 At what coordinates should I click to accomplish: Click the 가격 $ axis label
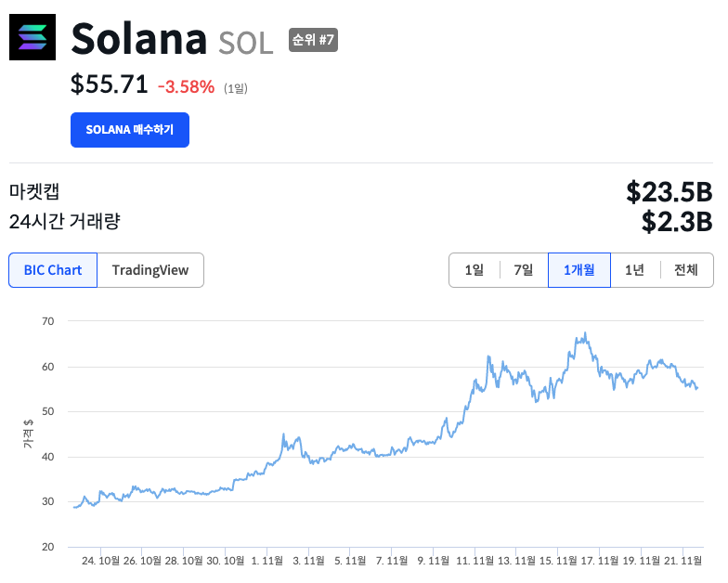point(28,434)
